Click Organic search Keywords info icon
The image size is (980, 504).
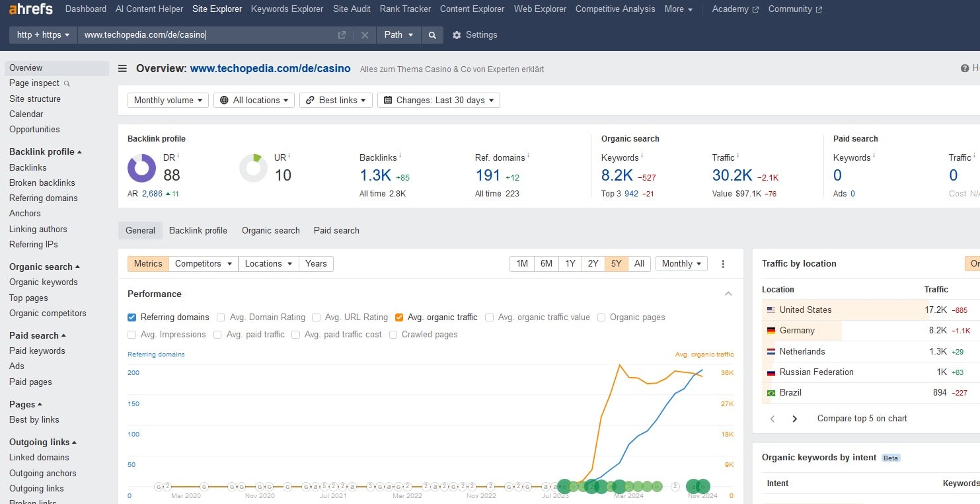click(642, 155)
